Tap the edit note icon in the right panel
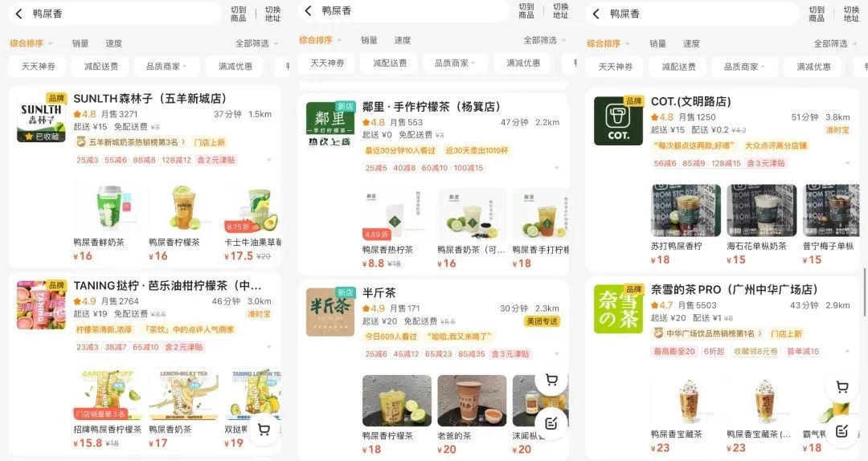 [842, 430]
